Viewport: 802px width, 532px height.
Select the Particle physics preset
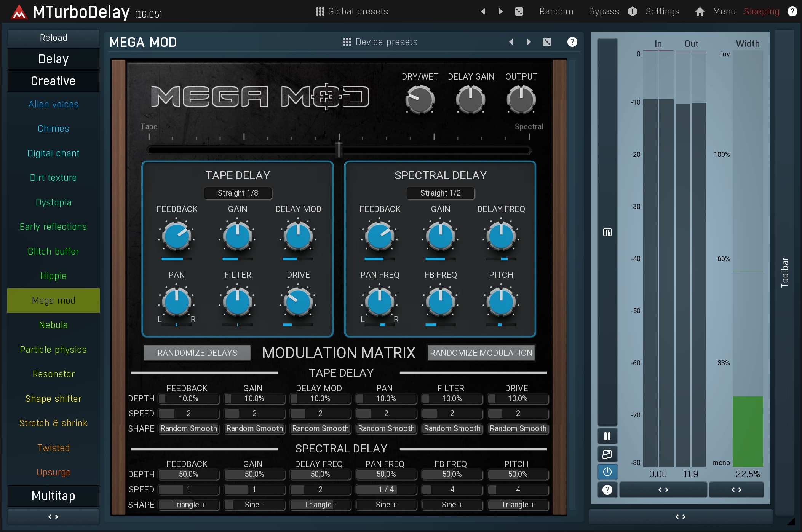click(x=53, y=350)
